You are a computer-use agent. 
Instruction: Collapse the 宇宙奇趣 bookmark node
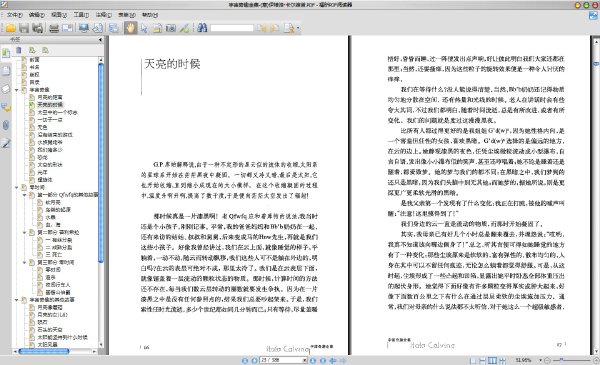[17, 90]
